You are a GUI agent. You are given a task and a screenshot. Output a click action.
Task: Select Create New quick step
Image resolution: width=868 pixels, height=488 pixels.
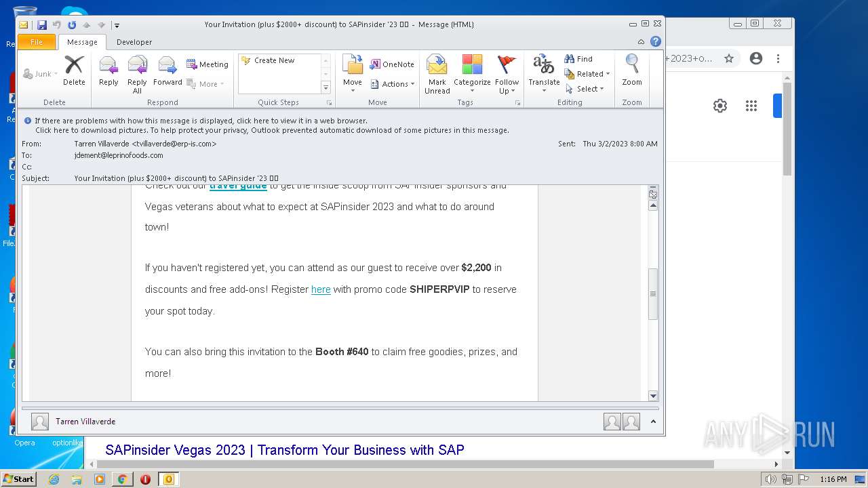[x=268, y=60]
